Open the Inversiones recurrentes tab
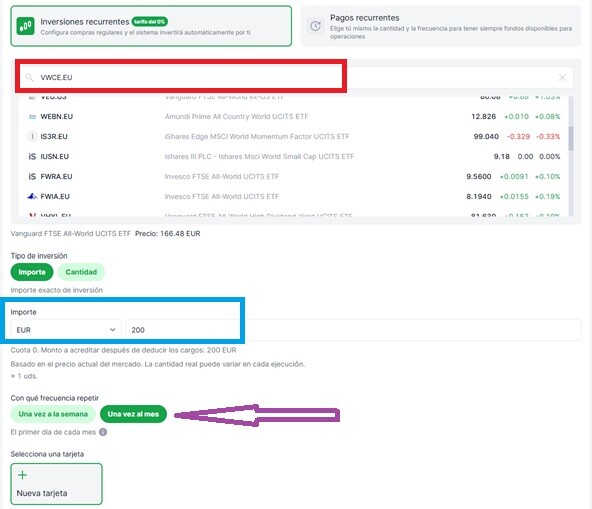The height and width of the screenshot is (509, 592). [x=151, y=26]
